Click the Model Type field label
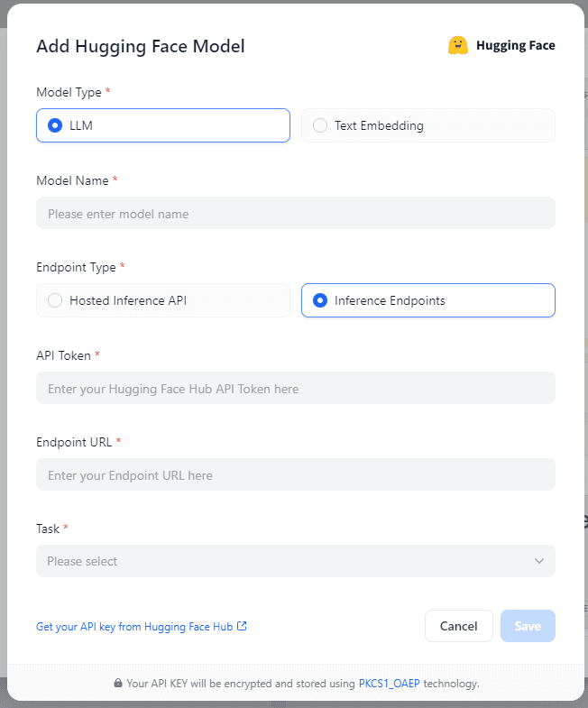This screenshot has height=708, width=588. [69, 92]
